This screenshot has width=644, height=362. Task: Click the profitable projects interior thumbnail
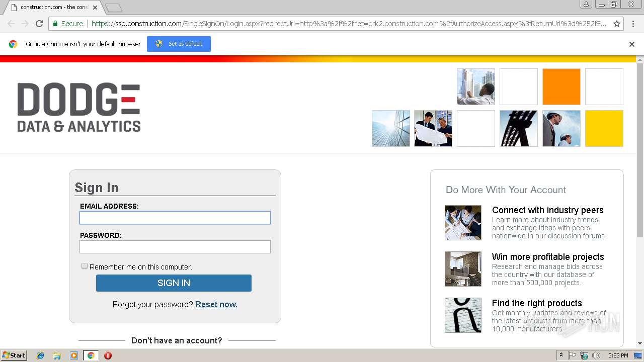[463, 269]
